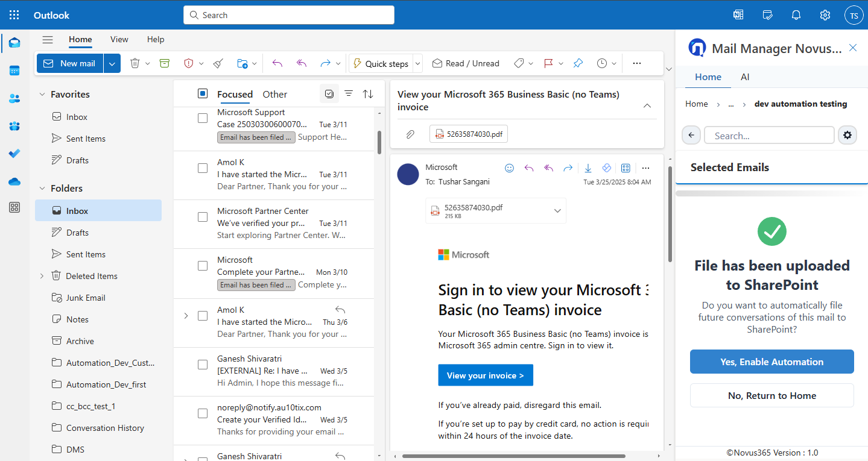Open Quick steps dropdown arrow
The height and width of the screenshot is (461, 868).
pos(417,63)
